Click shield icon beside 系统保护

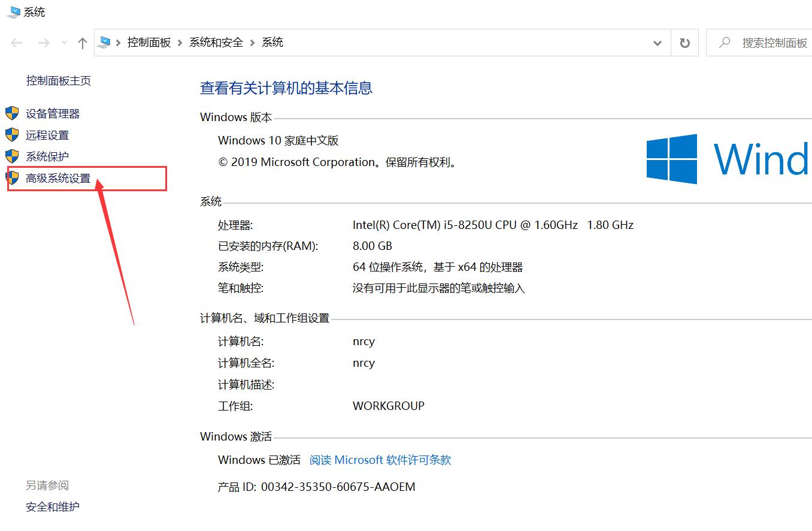(x=12, y=156)
